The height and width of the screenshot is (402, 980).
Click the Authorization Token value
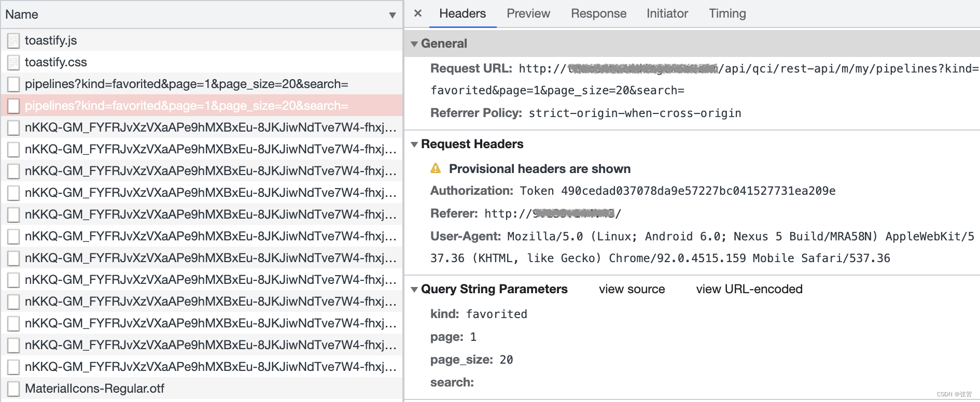point(678,191)
